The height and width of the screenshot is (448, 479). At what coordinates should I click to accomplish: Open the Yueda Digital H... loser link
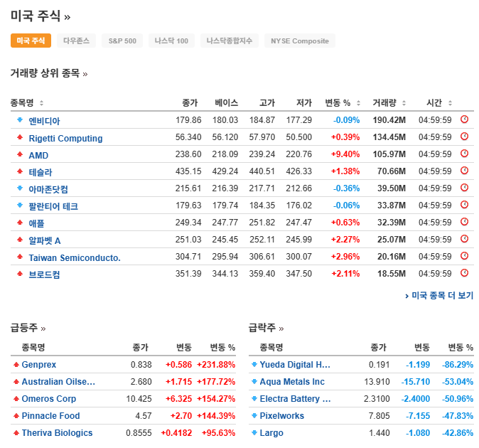point(295,365)
